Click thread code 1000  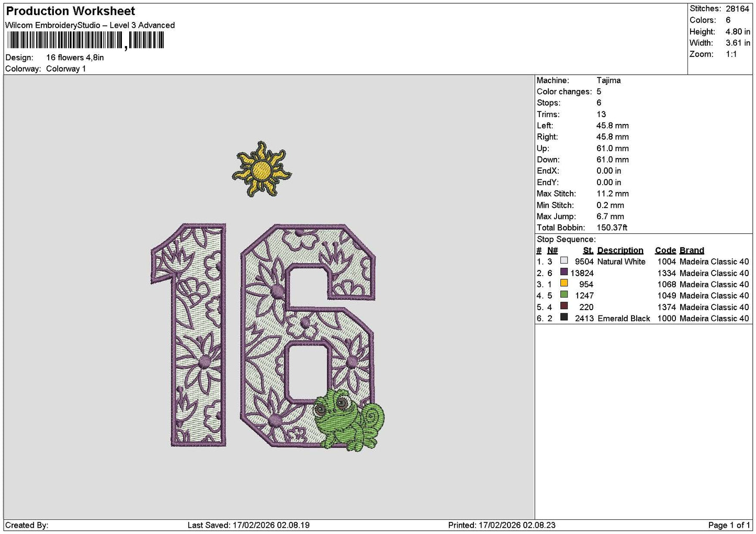pos(667,318)
